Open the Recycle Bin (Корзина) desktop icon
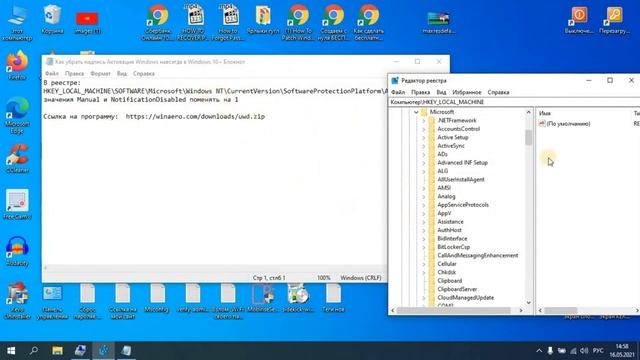This screenshot has width=640, height=360. click(52, 19)
